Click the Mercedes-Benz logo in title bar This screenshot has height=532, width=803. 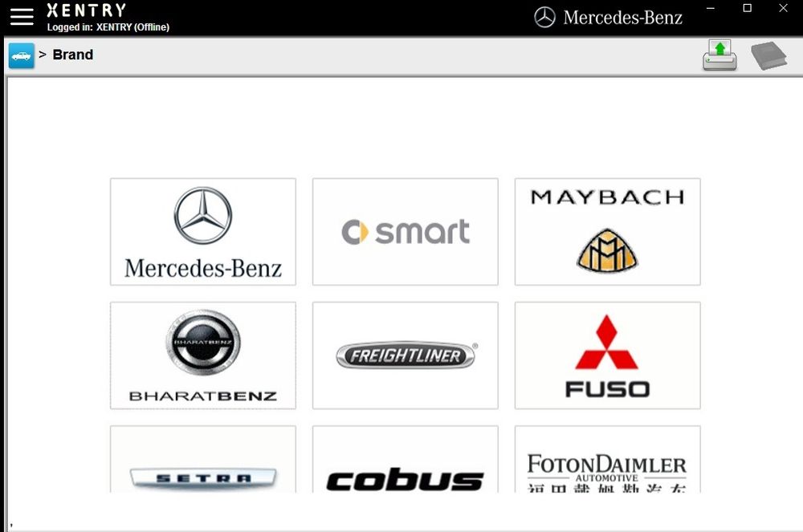(x=608, y=18)
